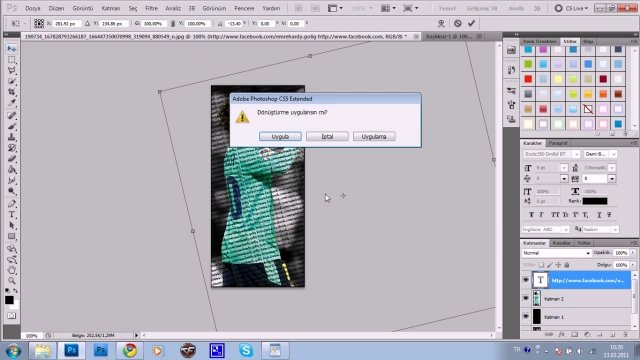Click the İptal button
The width and height of the screenshot is (640, 360).
pos(327,136)
